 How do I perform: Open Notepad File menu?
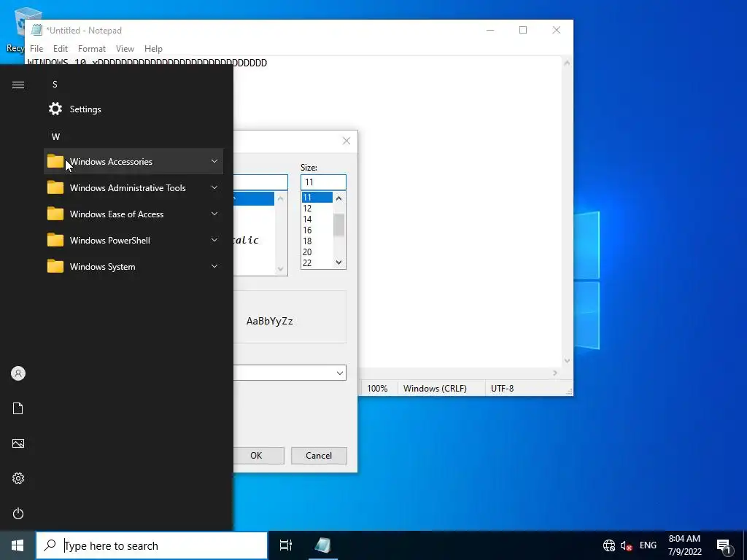36,49
